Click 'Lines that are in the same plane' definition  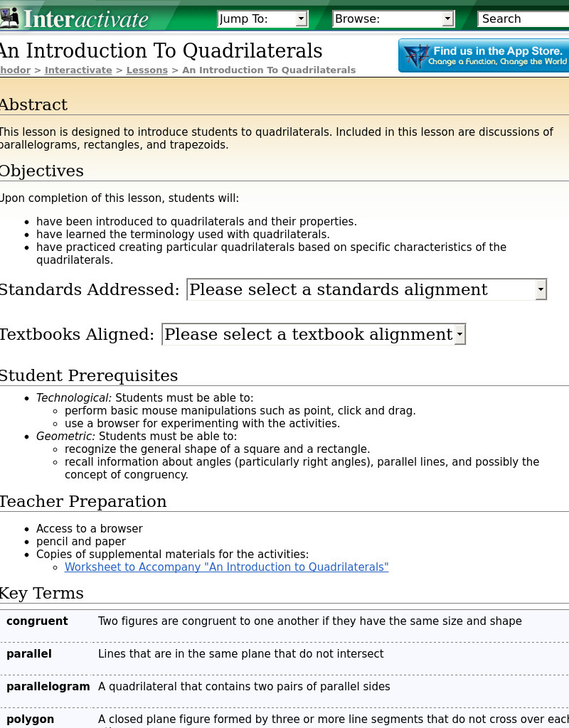[240, 654]
